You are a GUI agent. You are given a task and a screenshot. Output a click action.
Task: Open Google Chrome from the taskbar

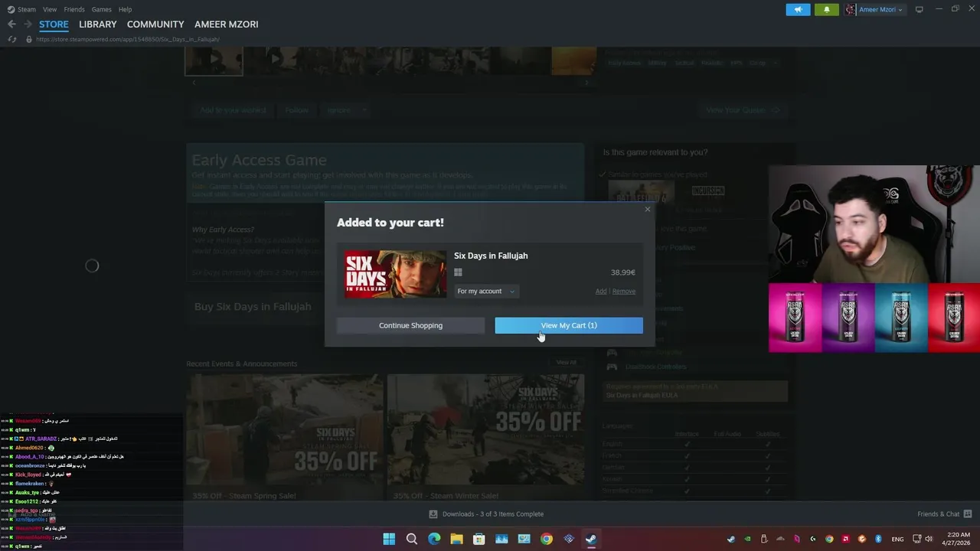pyautogui.click(x=547, y=539)
